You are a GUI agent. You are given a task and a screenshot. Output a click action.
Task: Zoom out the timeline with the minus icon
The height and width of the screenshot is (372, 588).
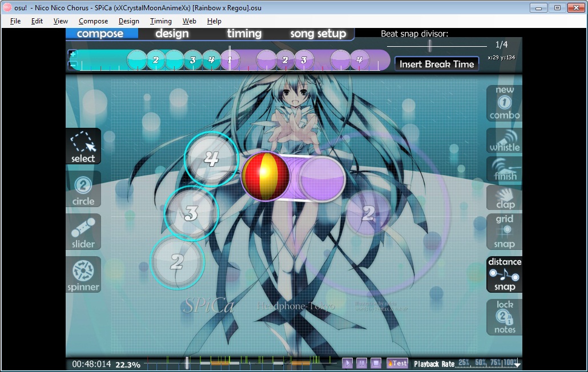pyautogui.click(x=73, y=65)
